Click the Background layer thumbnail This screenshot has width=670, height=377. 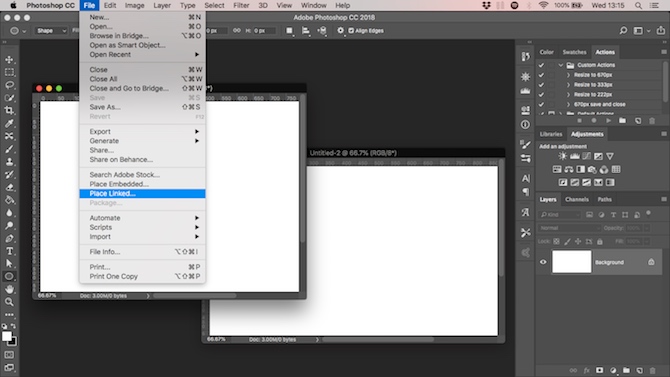(x=571, y=262)
